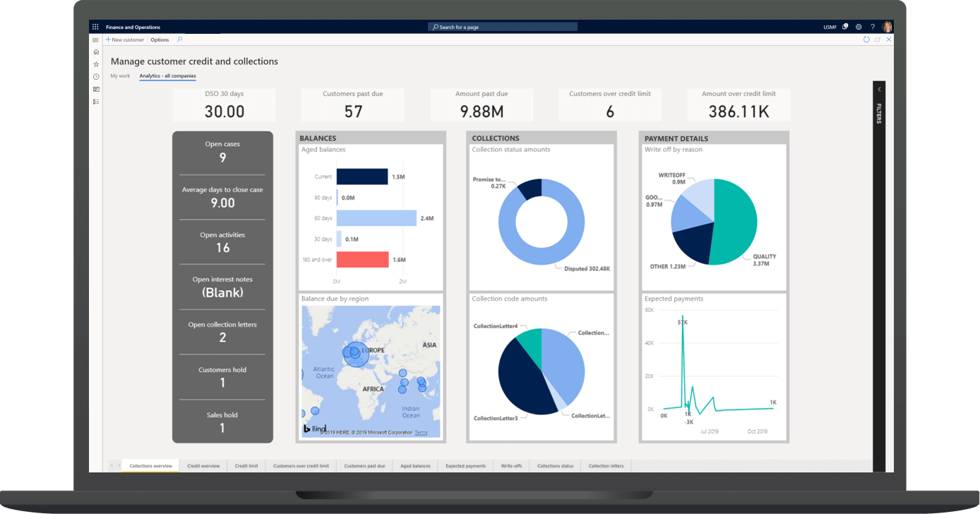980x514 pixels.
Task: Open the app launcher waffle icon
Action: [95, 27]
